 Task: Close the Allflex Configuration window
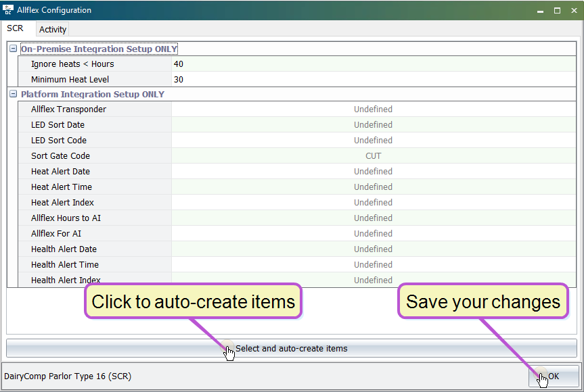click(574, 11)
